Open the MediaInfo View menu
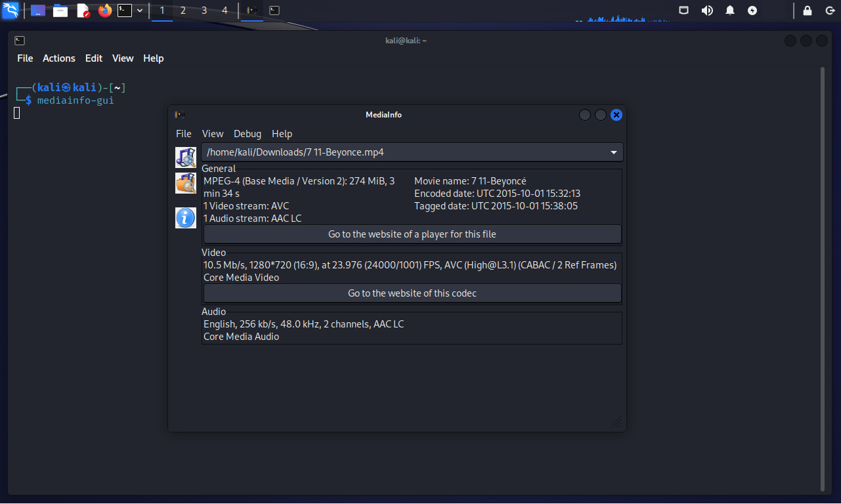This screenshot has height=504, width=841. point(213,134)
